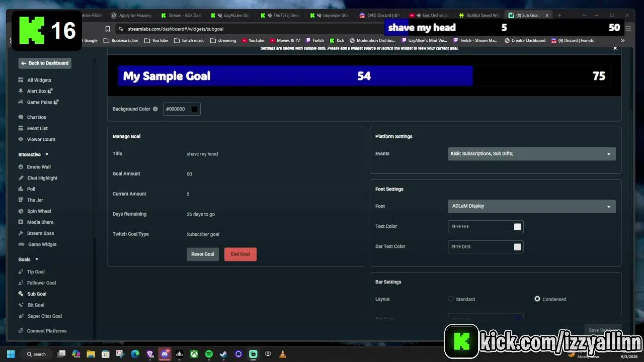Image resolution: width=644 pixels, height=362 pixels.
Task: Open the Spin Wheel icon
Action: tap(21, 211)
